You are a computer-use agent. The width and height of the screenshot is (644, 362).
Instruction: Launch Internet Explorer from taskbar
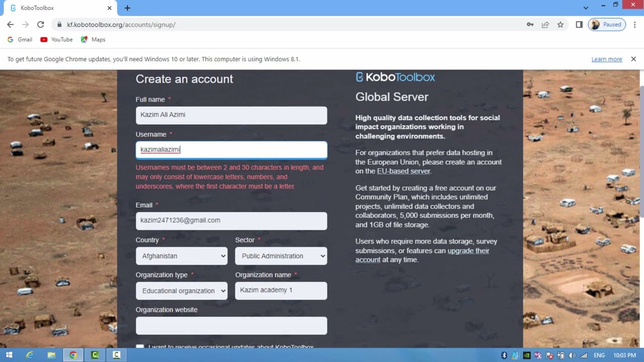(x=30, y=355)
